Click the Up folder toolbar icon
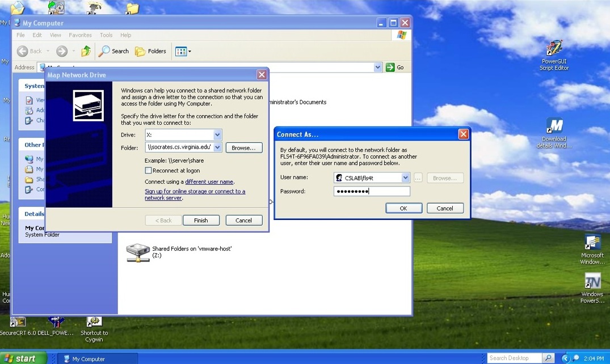This screenshot has height=364, width=610. click(86, 51)
